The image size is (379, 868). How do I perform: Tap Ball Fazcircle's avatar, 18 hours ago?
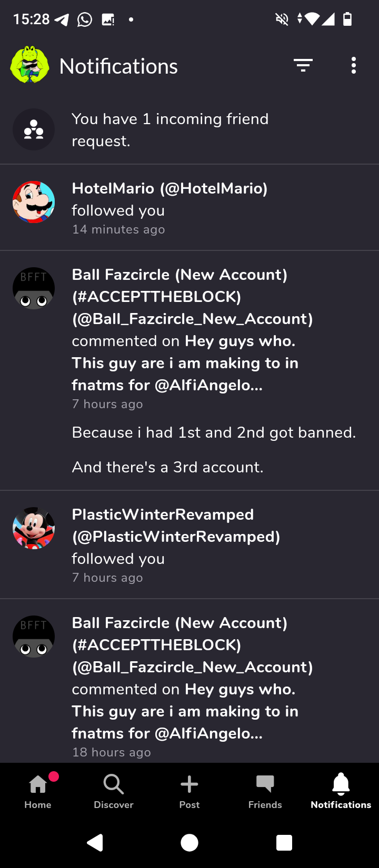coord(34,637)
